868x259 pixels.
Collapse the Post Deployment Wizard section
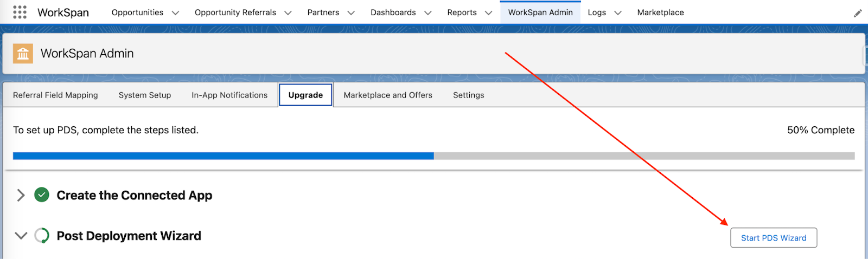coord(21,236)
